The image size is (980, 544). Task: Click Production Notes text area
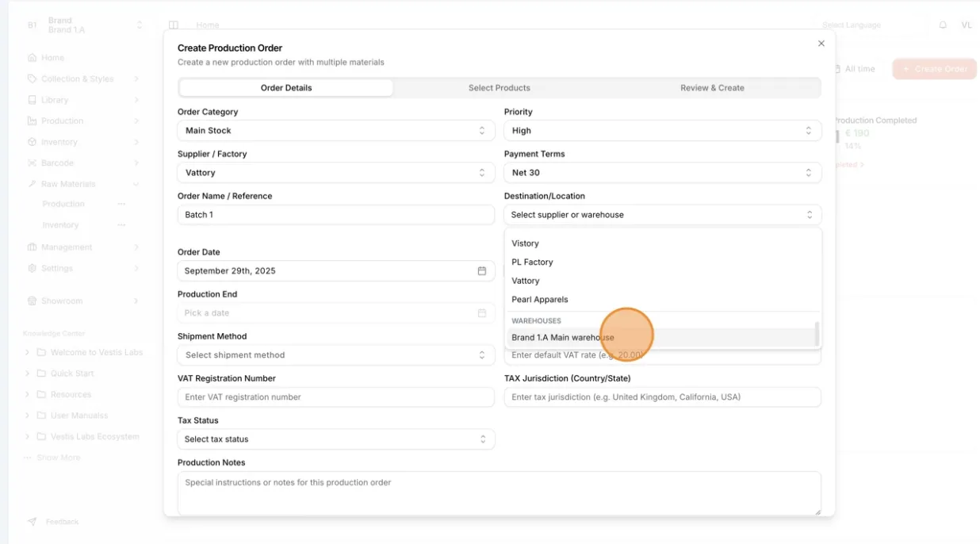(x=500, y=493)
